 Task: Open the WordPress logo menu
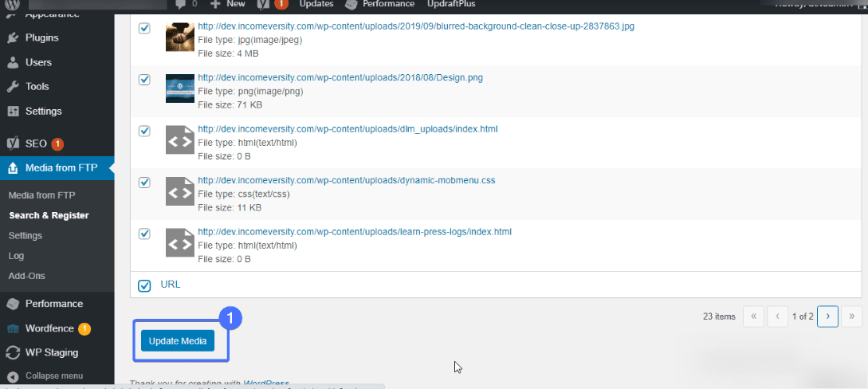coord(14,4)
